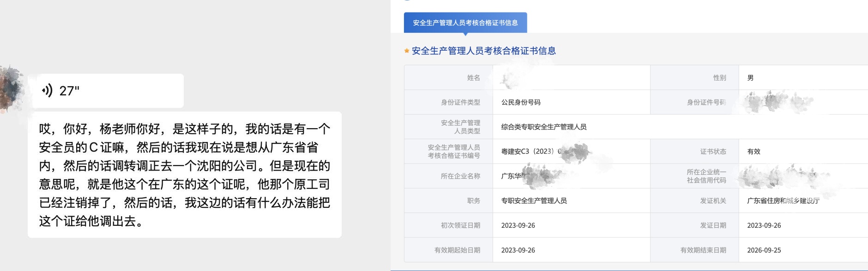
Task: Click the validity end date 2026-09-25
Action: pos(764,250)
